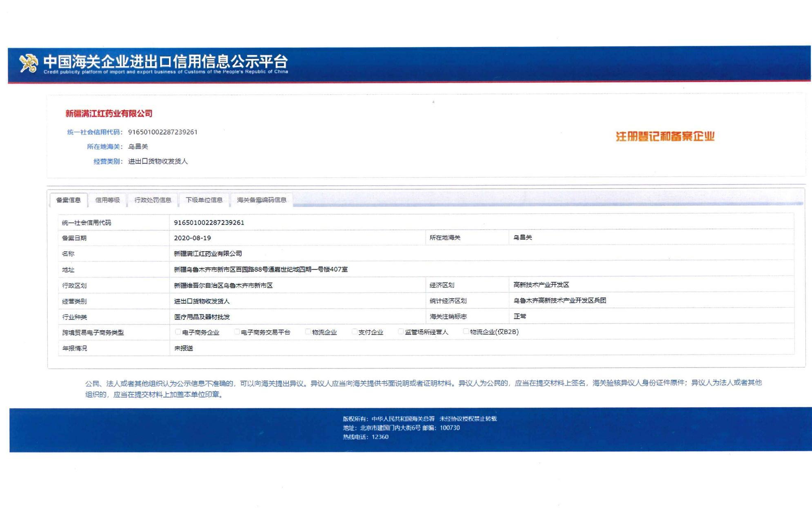Viewport: 812px width, 508px height.
Task: Click the footer hotline 热线电话: 12360
Action: (365, 437)
